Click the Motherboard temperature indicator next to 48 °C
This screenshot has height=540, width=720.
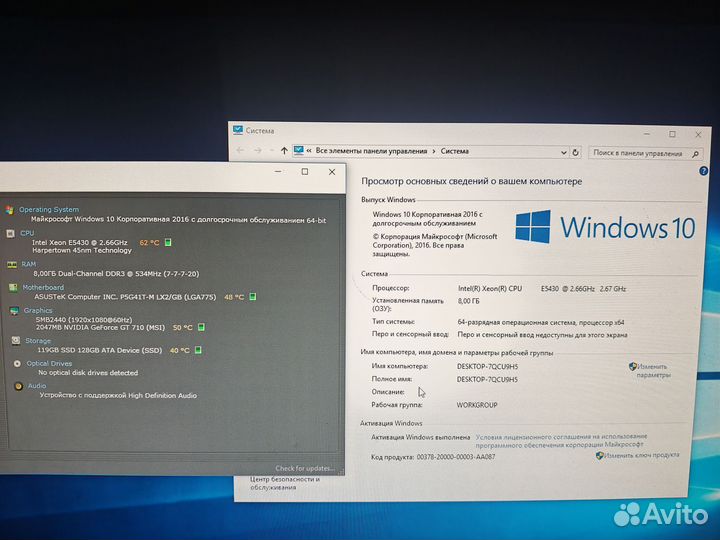(253, 297)
